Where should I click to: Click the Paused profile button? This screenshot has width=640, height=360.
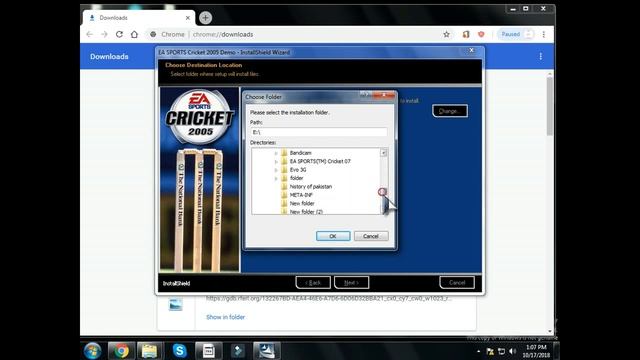(516, 34)
